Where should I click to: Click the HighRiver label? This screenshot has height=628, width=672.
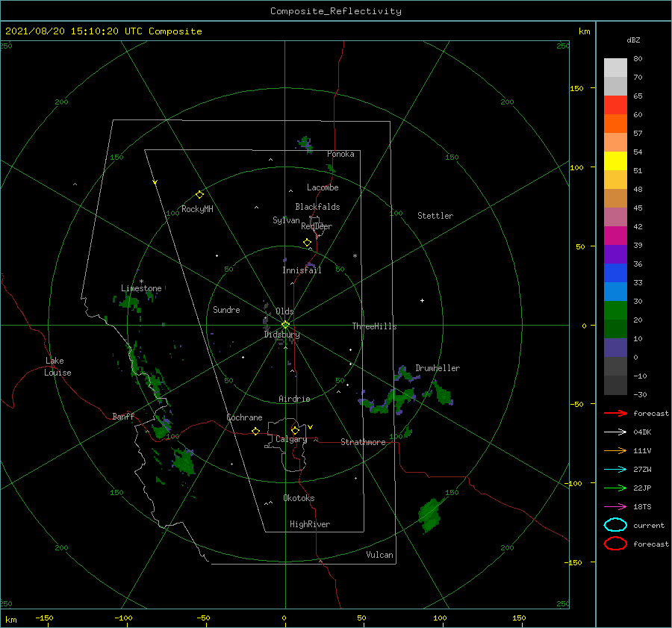point(310,524)
